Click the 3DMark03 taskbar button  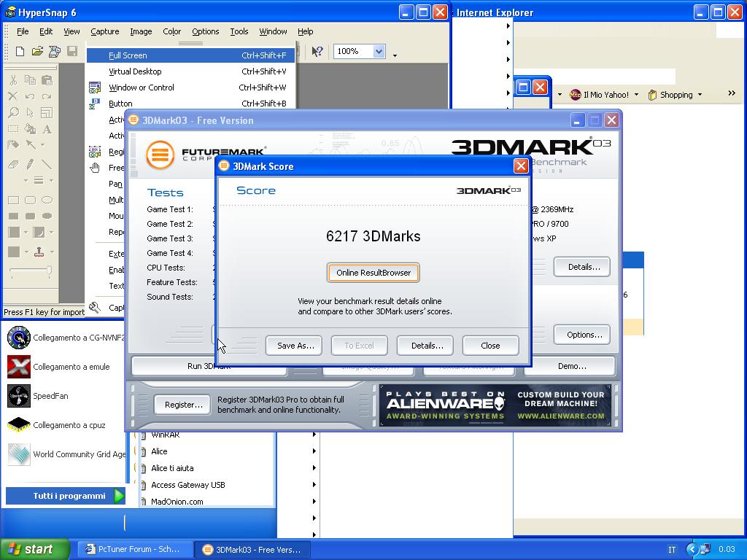pyautogui.click(x=252, y=550)
